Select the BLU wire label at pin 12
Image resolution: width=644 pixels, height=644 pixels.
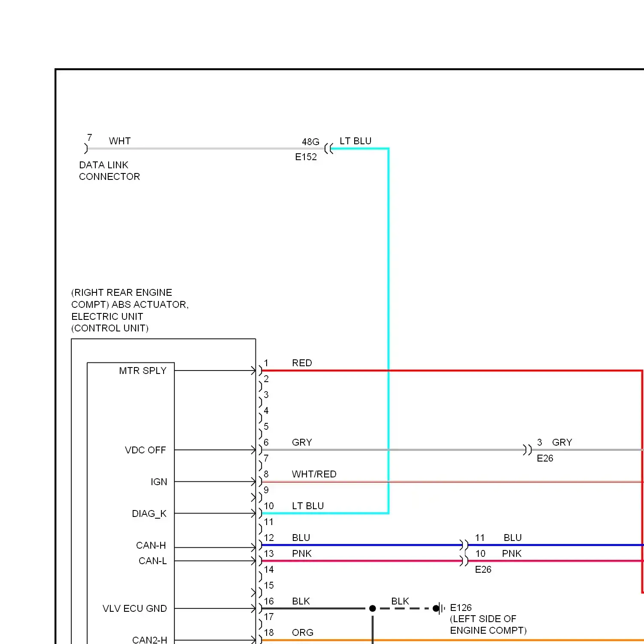coord(301,538)
